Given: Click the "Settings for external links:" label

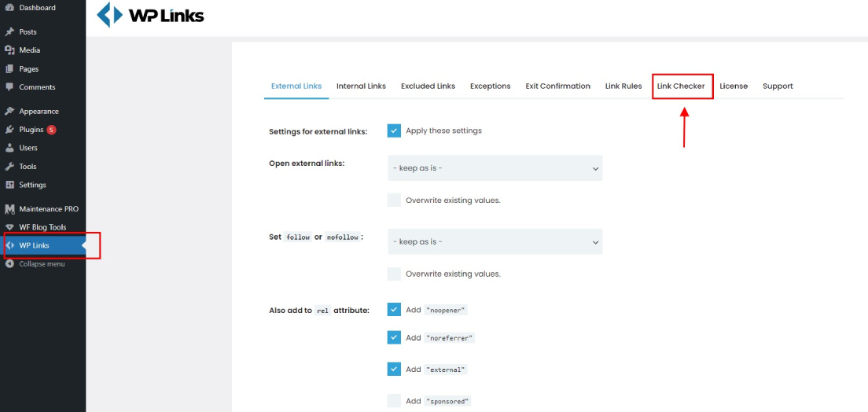Looking at the screenshot, I should tap(318, 132).
